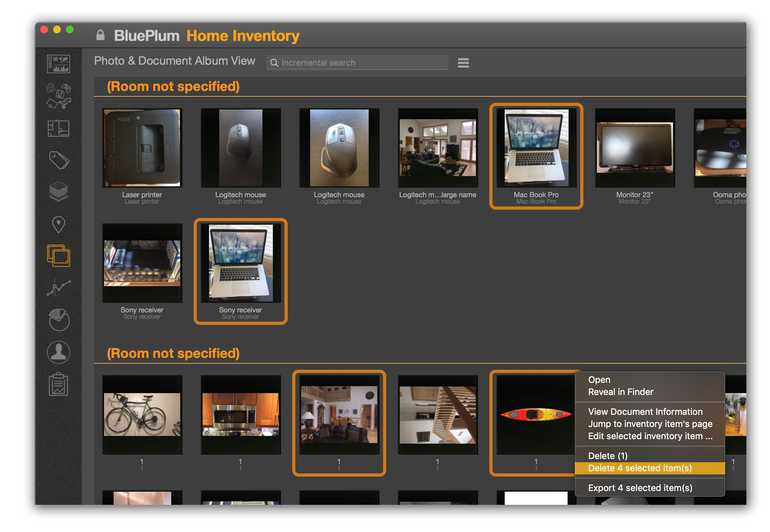Select the Sony receiver stereo photo
The height and width of the screenshot is (532, 770).
pos(142,263)
